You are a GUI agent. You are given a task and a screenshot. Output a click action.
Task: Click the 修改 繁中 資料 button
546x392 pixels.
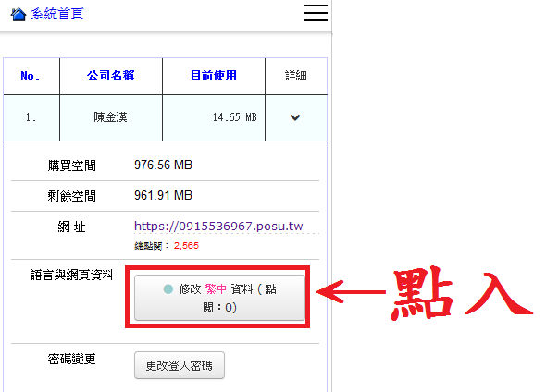pos(219,298)
